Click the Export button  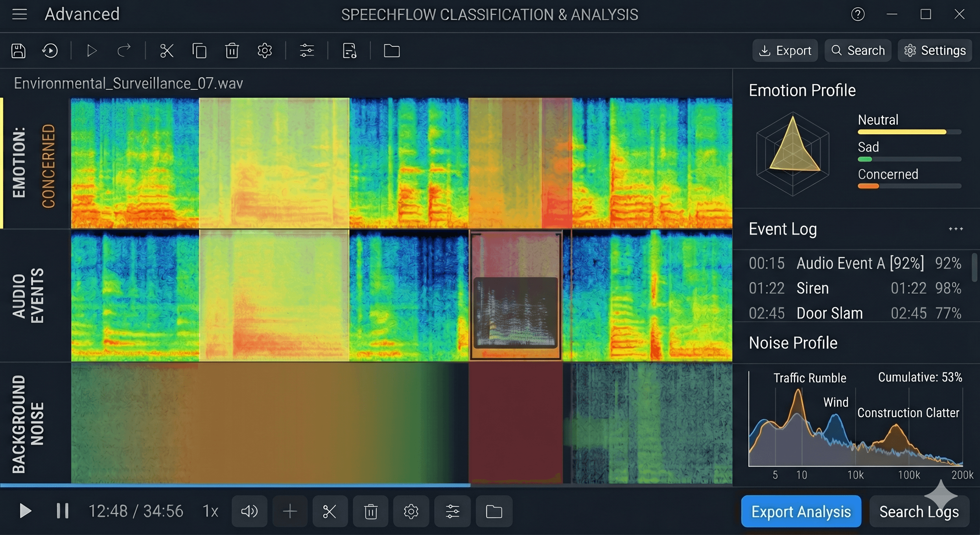[x=785, y=50]
